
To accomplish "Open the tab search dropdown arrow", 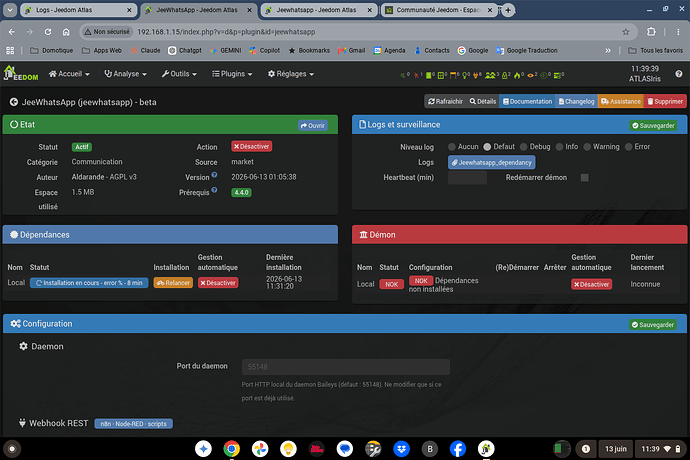I will click(x=10, y=10).
